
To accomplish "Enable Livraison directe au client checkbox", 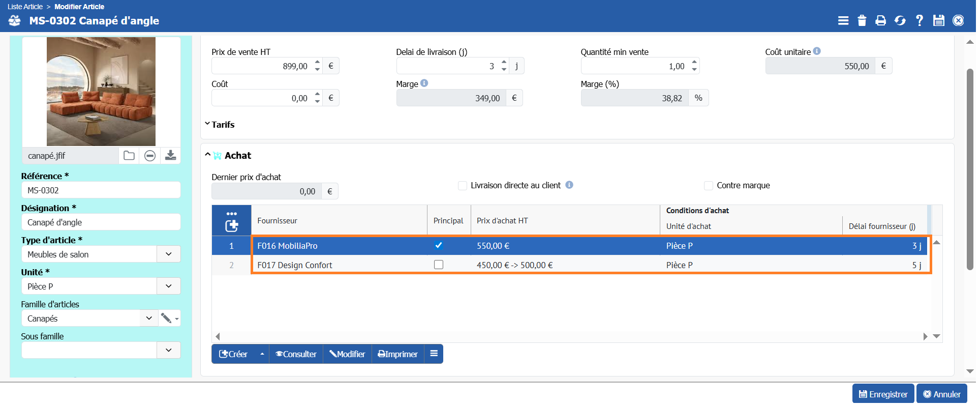I will click(463, 186).
